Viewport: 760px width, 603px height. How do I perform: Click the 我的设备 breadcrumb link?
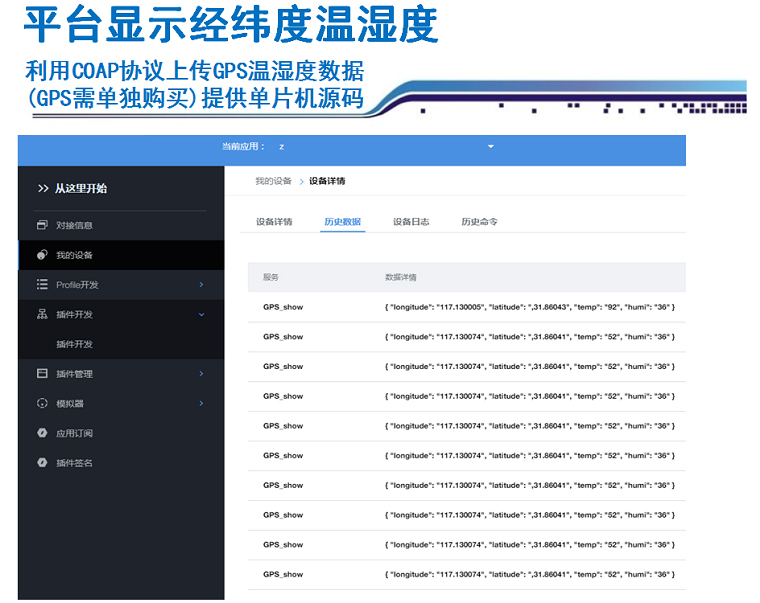(273, 181)
